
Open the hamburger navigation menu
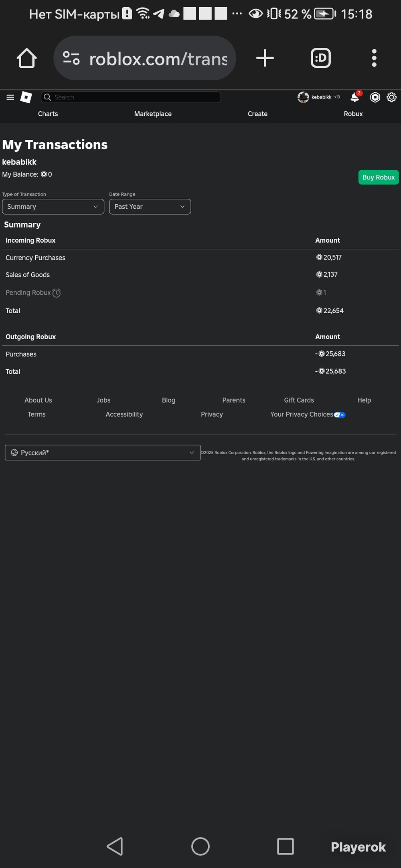tap(10, 97)
